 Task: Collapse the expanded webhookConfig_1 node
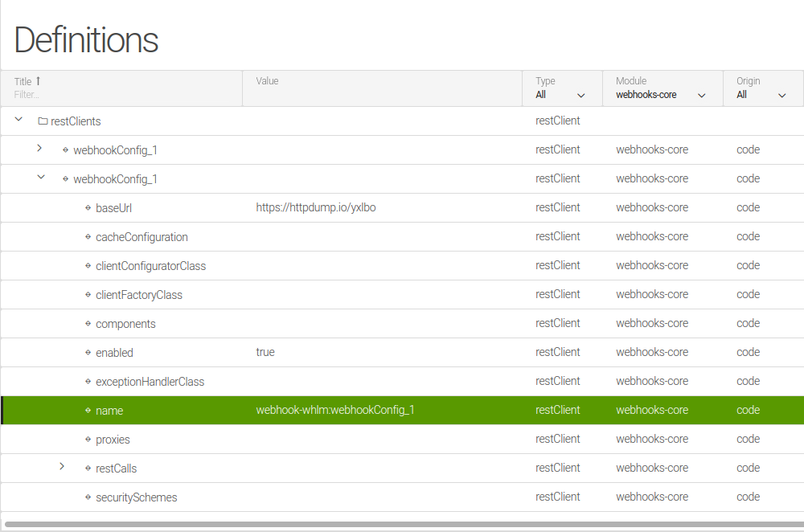[x=41, y=178]
